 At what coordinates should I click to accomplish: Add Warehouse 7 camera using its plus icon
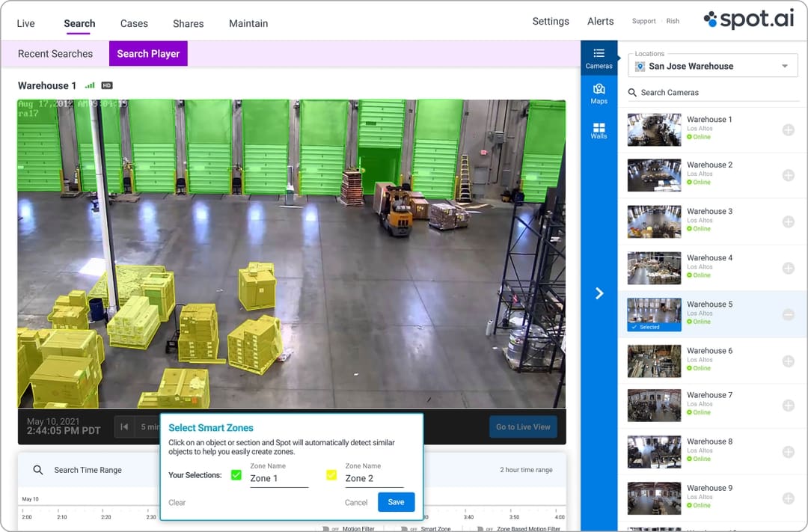[x=788, y=406]
